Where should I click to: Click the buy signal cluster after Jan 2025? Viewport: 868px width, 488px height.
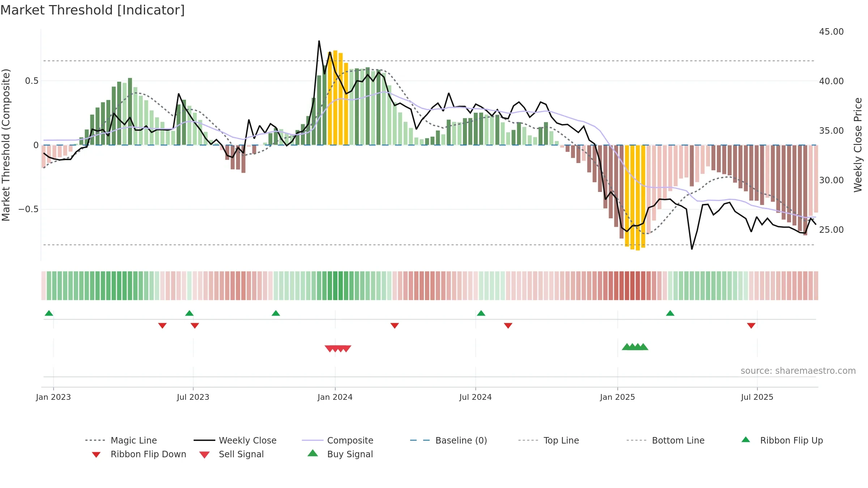(635, 347)
